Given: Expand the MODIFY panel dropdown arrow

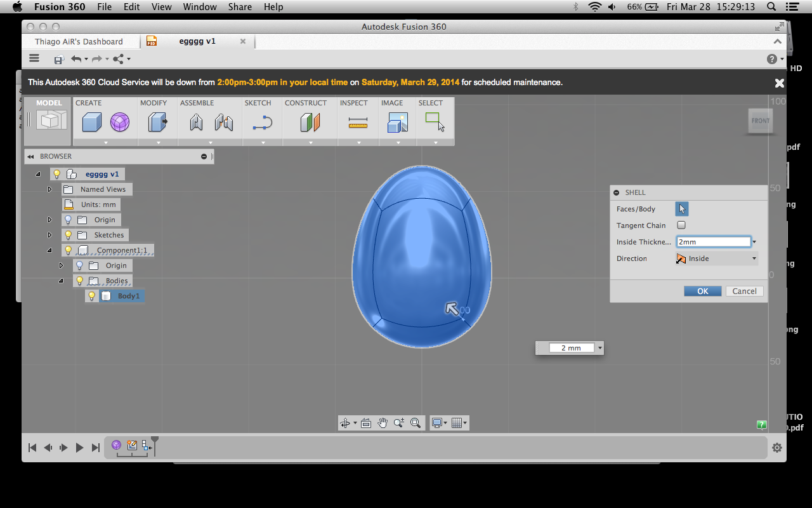Looking at the screenshot, I should tap(158, 143).
